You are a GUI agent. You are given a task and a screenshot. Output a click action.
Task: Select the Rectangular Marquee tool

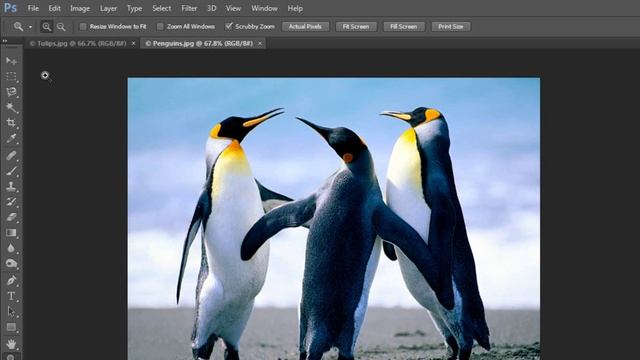(11, 76)
